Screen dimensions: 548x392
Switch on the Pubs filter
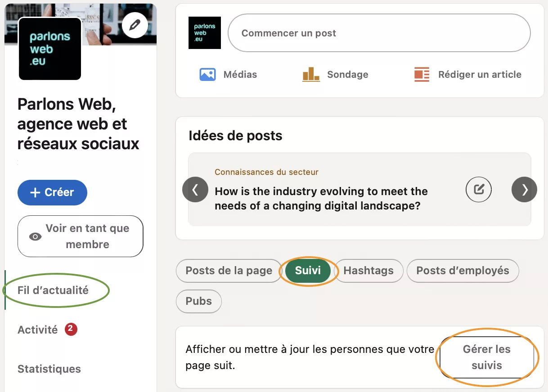[198, 301]
